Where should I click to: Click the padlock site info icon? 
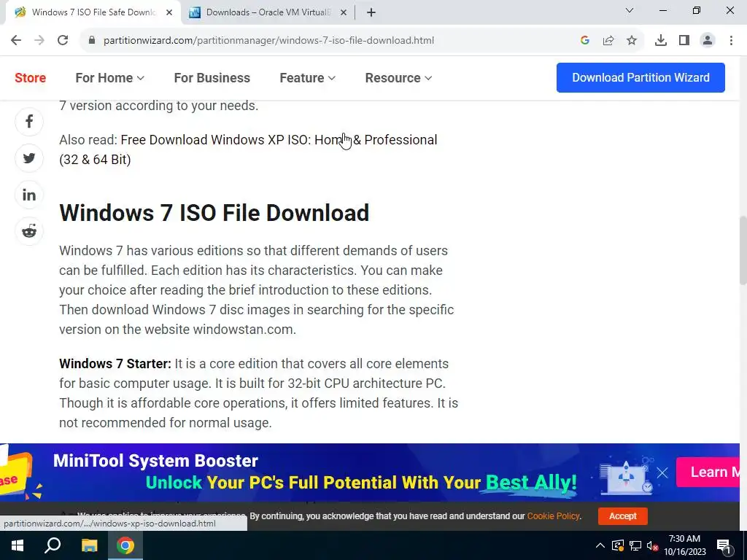coord(92,41)
